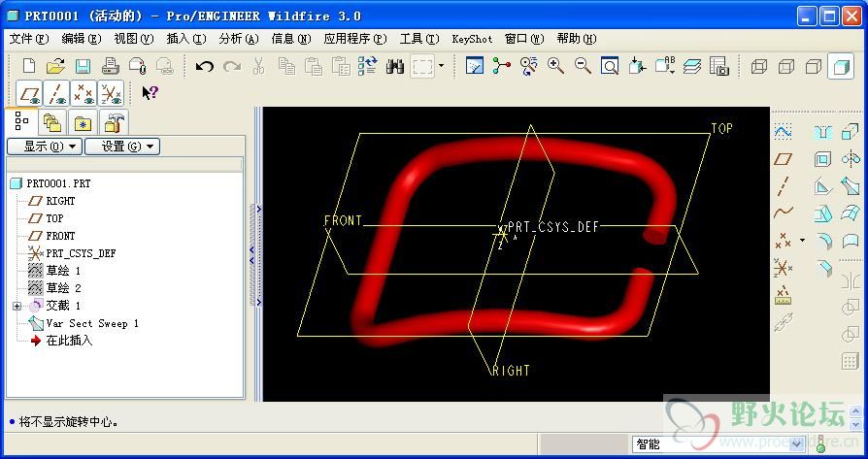Open the 设置 dropdown in model tree
This screenshot has height=459, width=868.
point(122,147)
